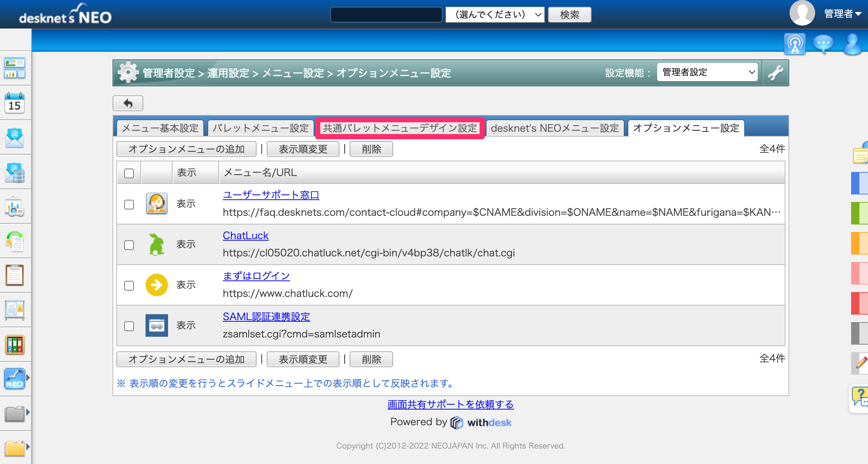Open the Web Mail envelope icon
The width and height of the screenshot is (868, 464).
click(15, 137)
